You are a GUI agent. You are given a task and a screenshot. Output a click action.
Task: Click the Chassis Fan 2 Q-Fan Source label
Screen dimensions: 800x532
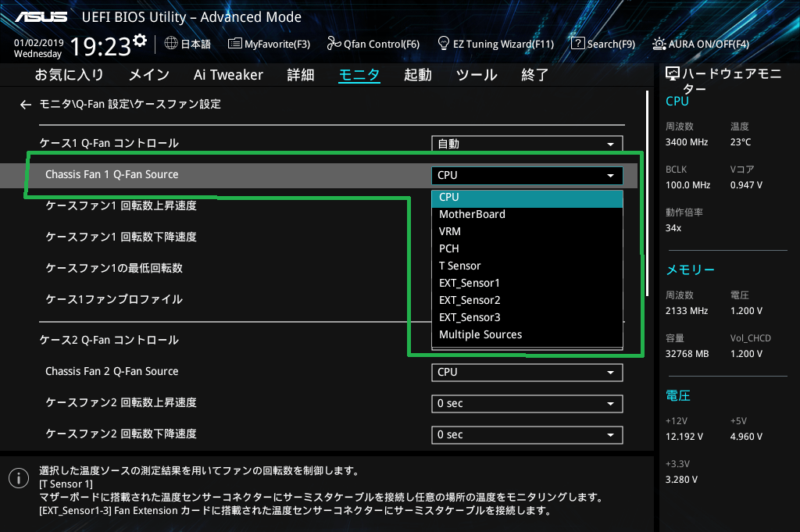click(x=112, y=371)
